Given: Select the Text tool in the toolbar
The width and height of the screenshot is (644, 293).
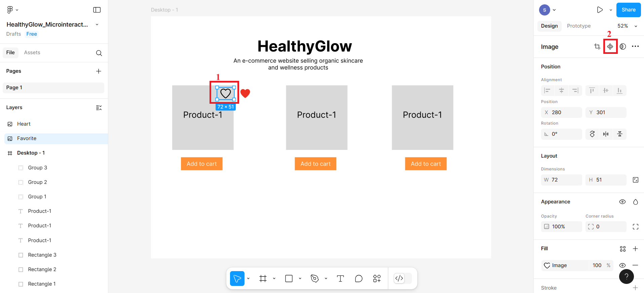Looking at the screenshot, I should click(340, 279).
